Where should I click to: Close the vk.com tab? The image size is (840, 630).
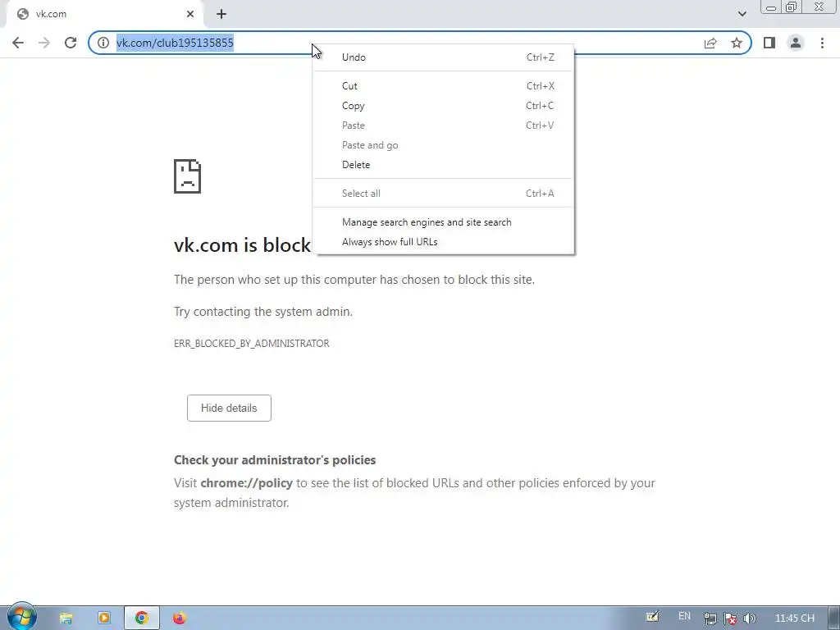pyautogui.click(x=190, y=14)
